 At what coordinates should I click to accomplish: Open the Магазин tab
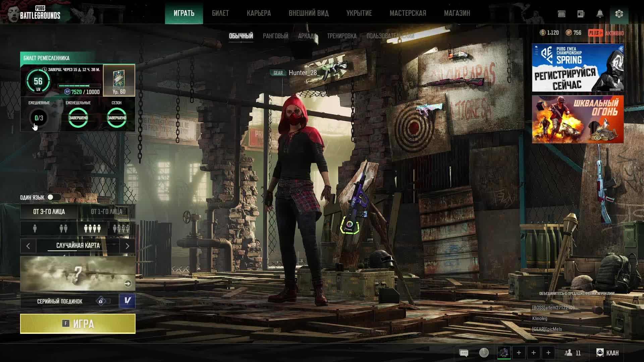[x=457, y=13]
